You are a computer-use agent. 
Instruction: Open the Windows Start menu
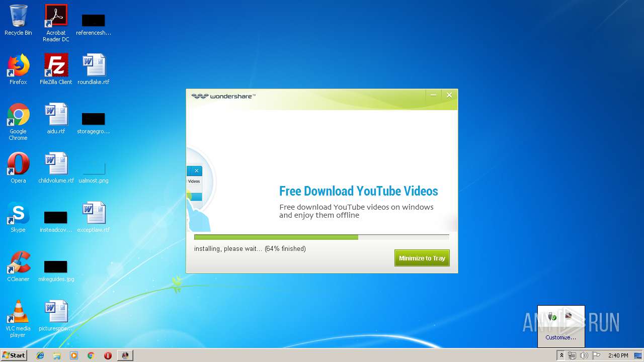click(x=14, y=355)
